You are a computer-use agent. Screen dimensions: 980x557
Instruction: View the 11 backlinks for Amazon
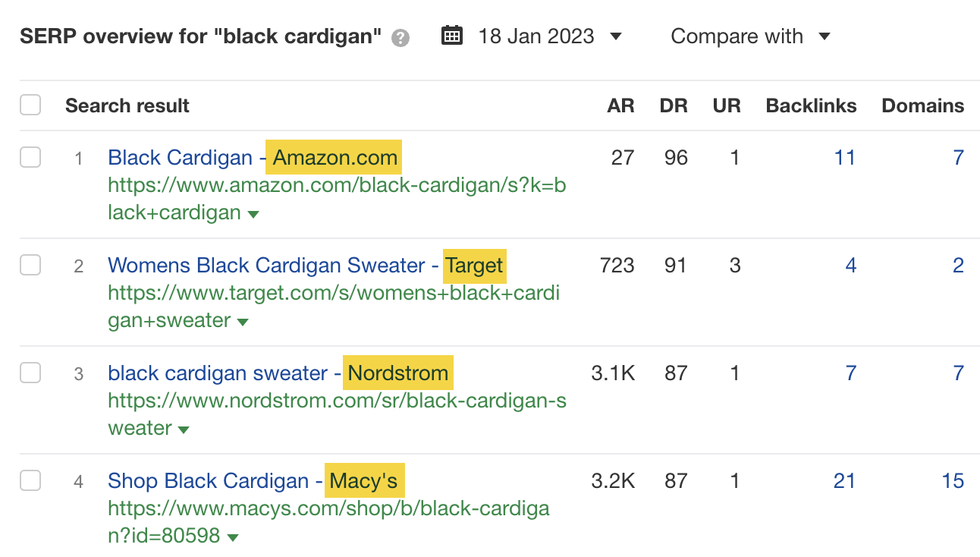pos(845,157)
